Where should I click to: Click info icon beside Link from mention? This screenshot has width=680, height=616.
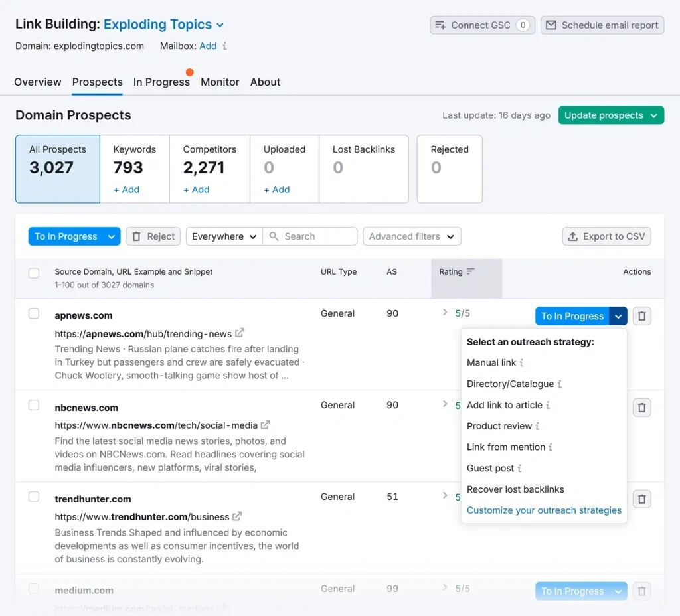click(x=551, y=447)
